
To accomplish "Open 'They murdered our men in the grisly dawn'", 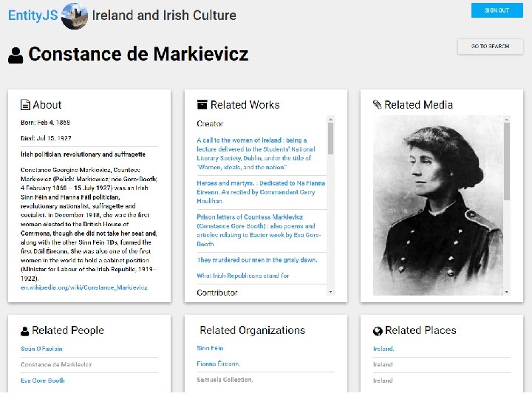I will click(256, 260).
